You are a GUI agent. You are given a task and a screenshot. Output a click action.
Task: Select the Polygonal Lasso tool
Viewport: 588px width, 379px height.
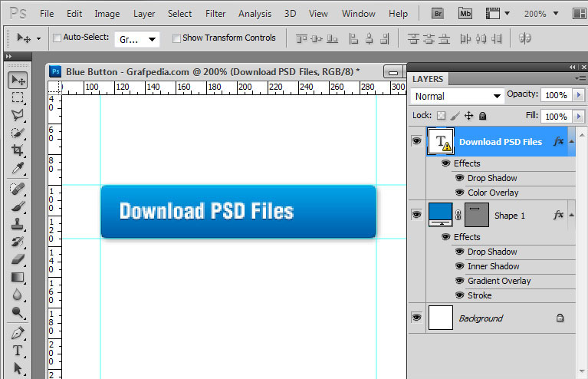(18, 115)
